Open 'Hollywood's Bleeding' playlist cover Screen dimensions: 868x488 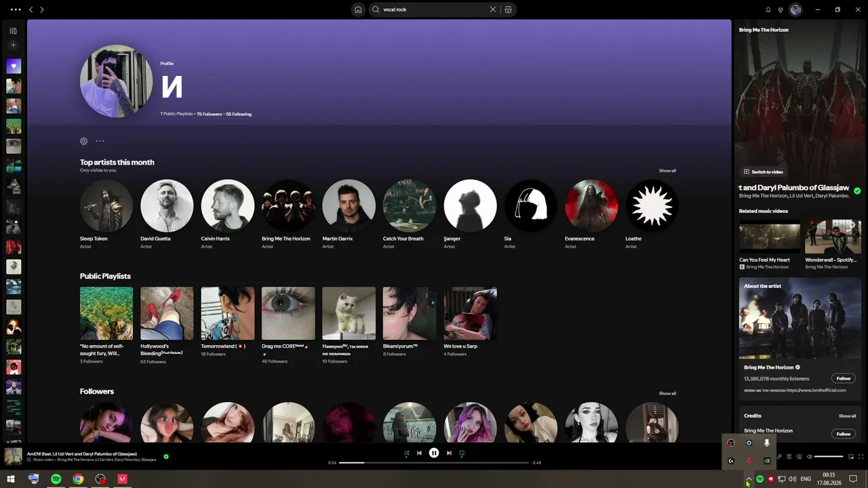pos(167,313)
